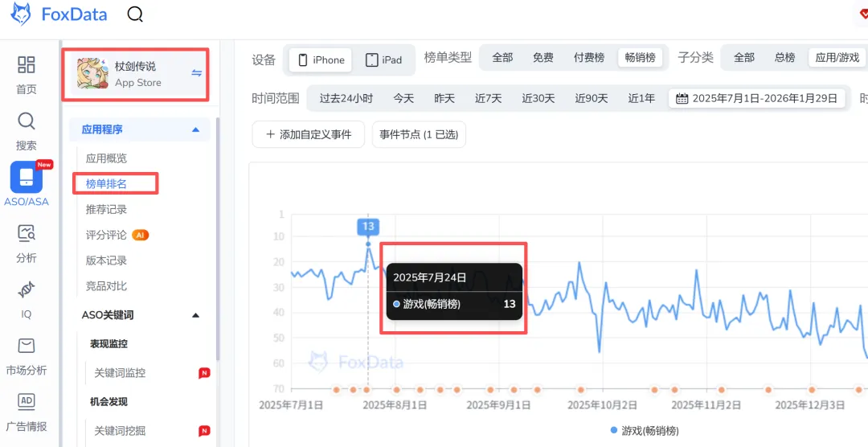Open 首页 home in sidebar
Image resolution: width=868 pixels, height=447 pixels.
[26, 75]
